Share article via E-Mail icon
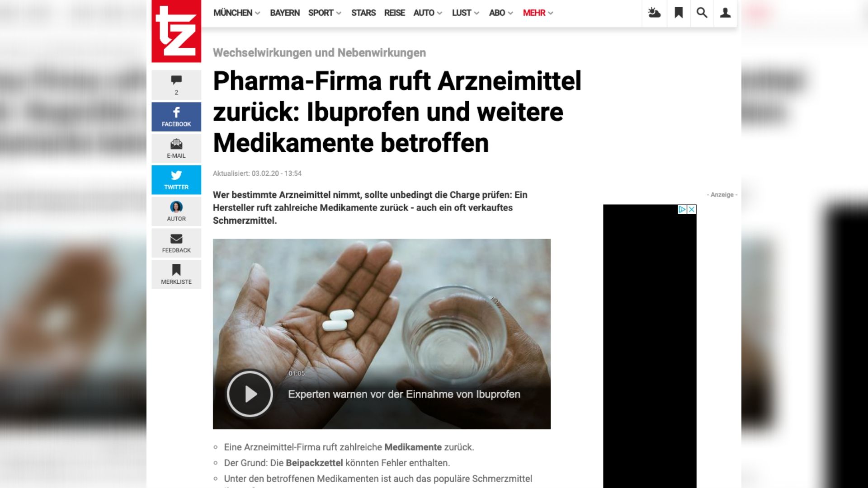868x488 pixels. click(176, 144)
